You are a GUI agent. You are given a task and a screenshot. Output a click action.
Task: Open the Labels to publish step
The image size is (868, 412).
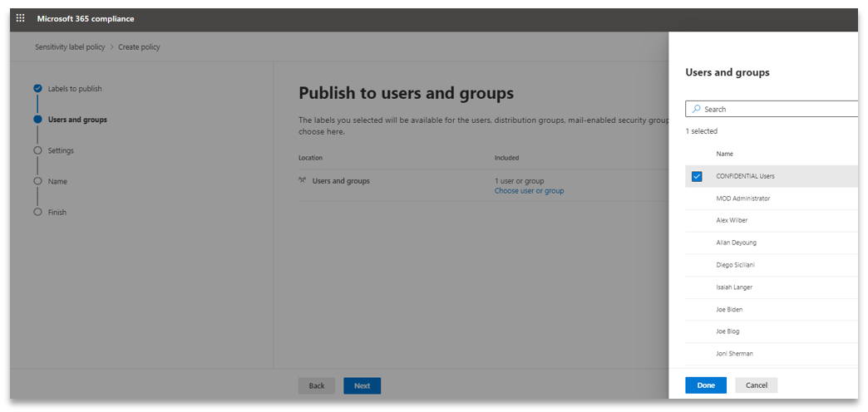point(75,89)
